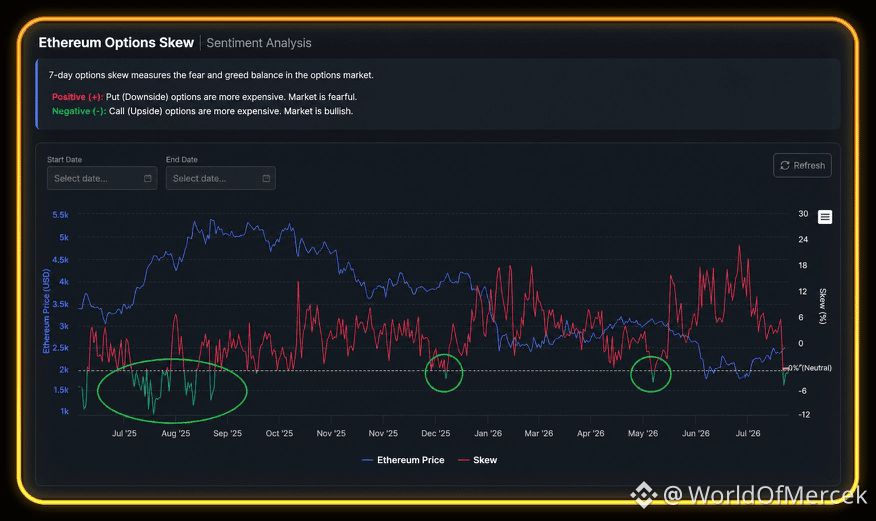Screen dimensions: 876x521
Task: Click the Ethereum Price (USD) axis title
Action: pyautogui.click(x=46, y=311)
